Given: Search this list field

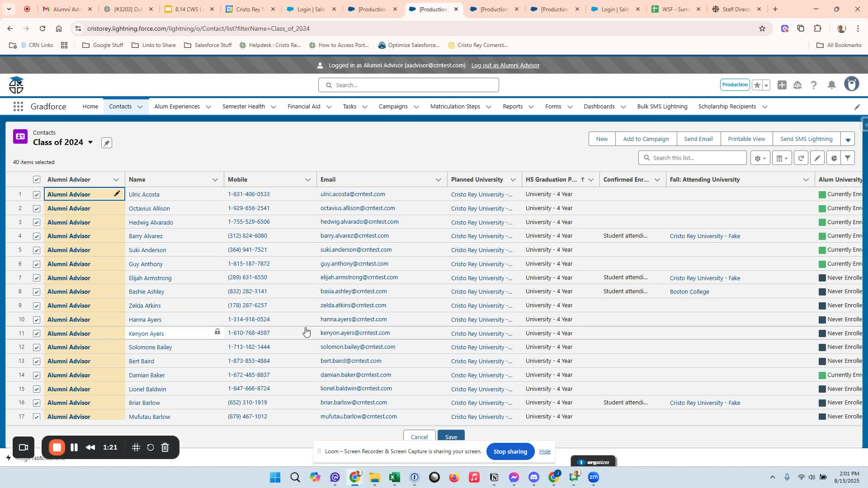Looking at the screenshot, I should point(692,158).
